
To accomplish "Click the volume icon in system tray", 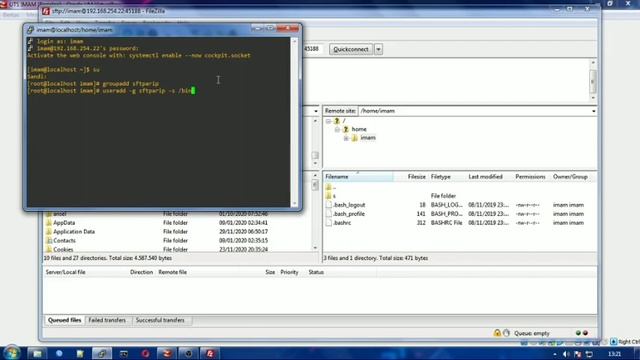I will pyautogui.click(x=566, y=354).
